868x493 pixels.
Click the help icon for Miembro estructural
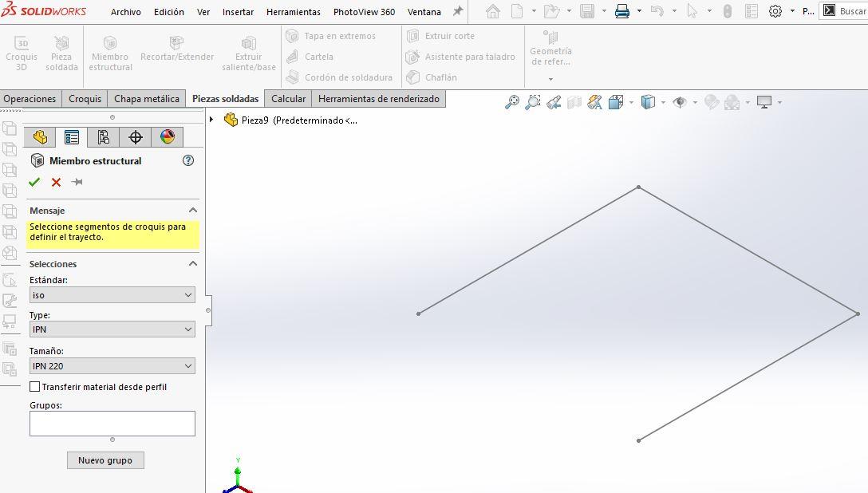188,160
